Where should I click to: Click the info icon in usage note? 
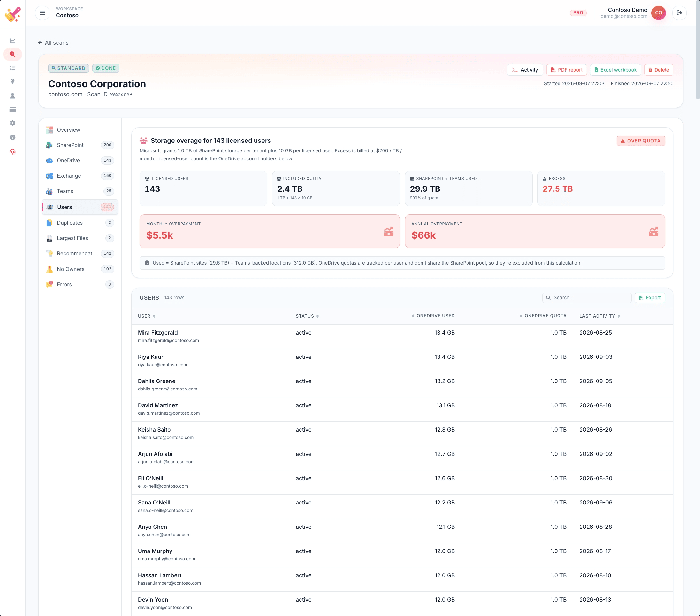tap(147, 263)
